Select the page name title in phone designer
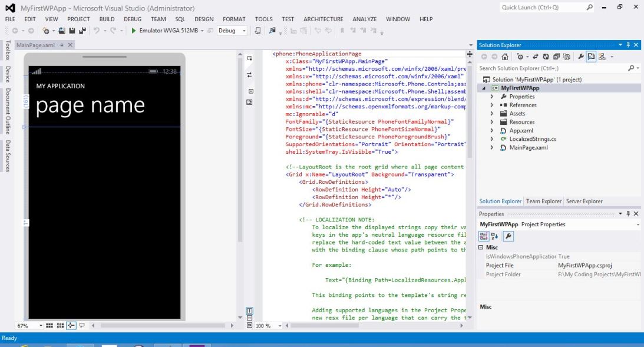Image resolution: width=644 pixels, height=347 pixels. (90, 106)
